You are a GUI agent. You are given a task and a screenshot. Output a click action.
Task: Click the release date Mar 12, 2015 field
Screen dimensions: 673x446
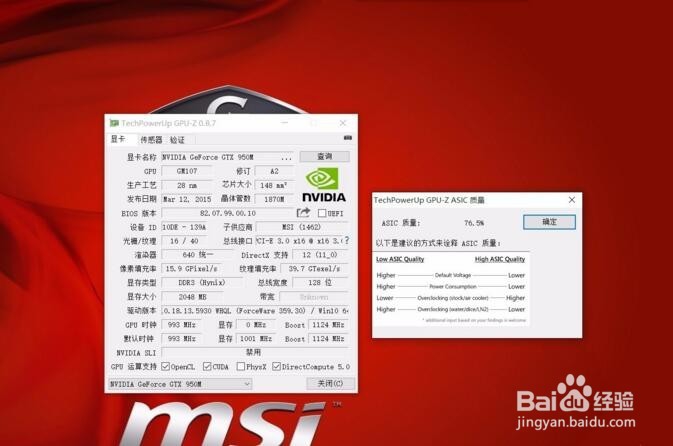pyautogui.click(x=187, y=199)
